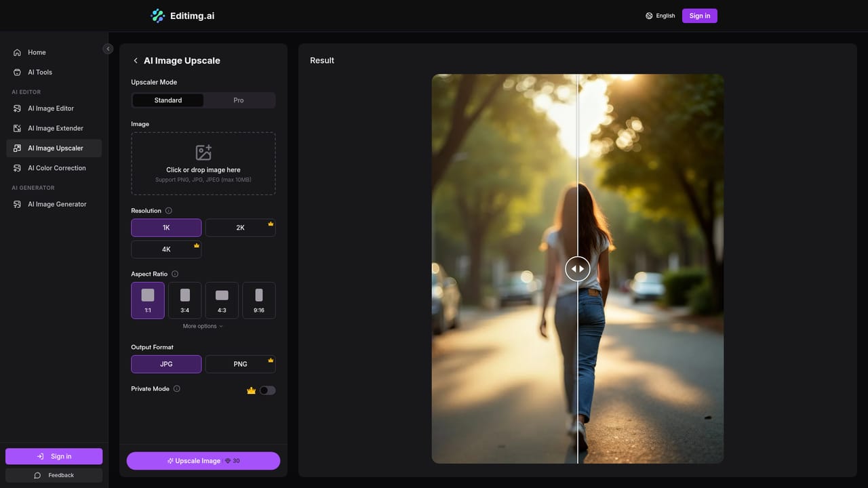Open the English language dropdown
Viewport: 868px width, 488px height.
pos(660,16)
